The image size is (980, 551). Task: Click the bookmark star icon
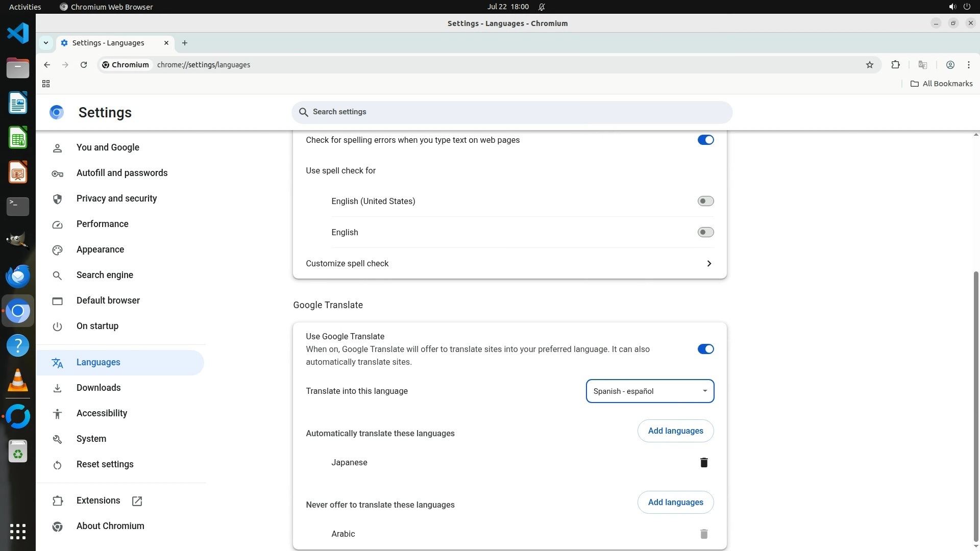870,65
